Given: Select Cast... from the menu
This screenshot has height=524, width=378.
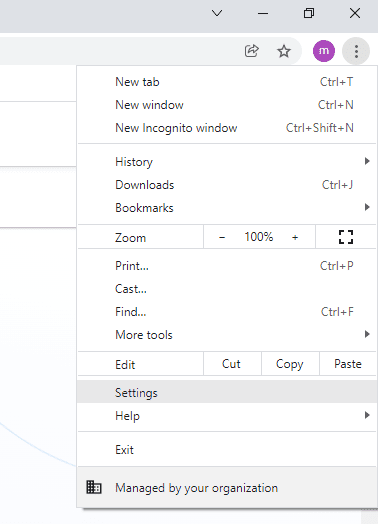Looking at the screenshot, I should [227, 289].
